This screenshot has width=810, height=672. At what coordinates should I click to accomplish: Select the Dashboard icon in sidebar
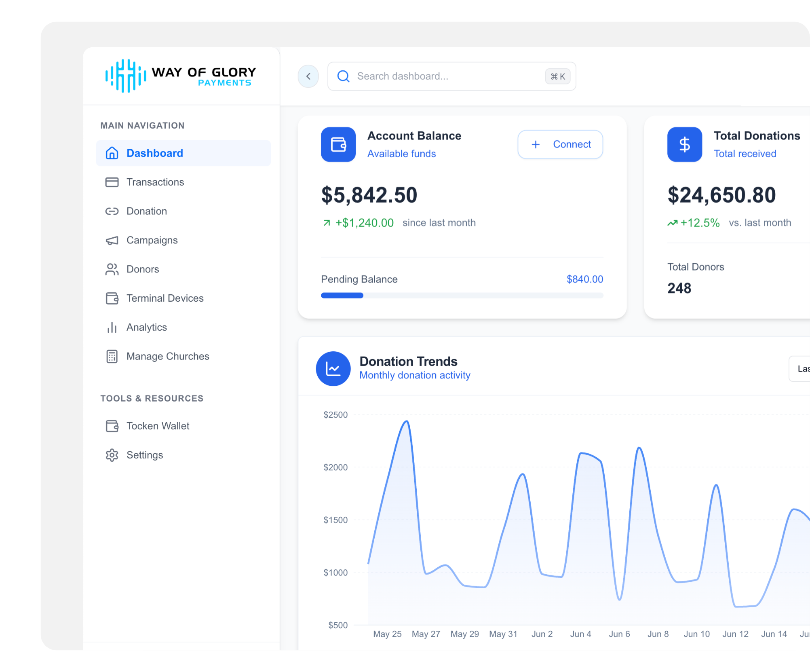pos(112,153)
